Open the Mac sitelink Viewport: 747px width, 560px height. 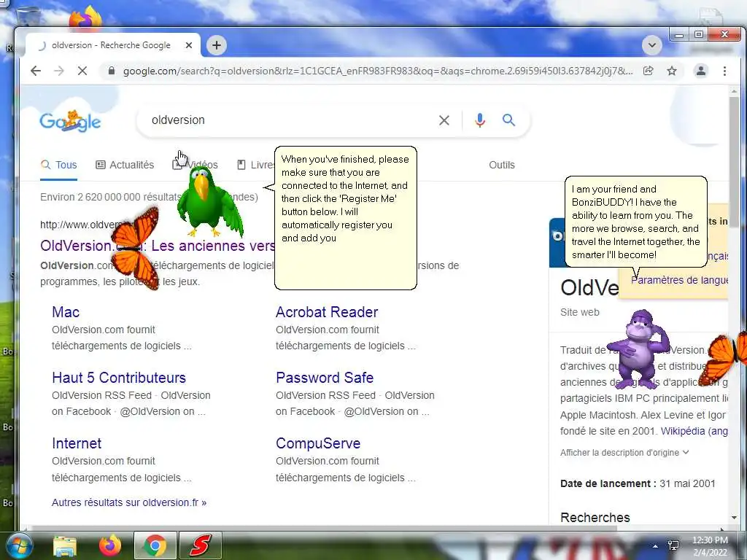click(x=66, y=312)
